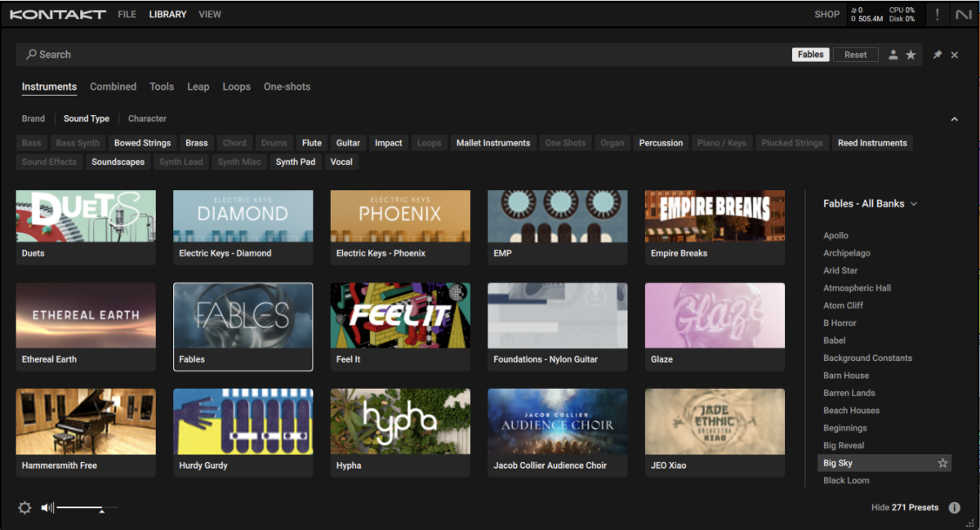Select the Glaze library tile
This screenshot has height=530, width=980.
(x=715, y=327)
